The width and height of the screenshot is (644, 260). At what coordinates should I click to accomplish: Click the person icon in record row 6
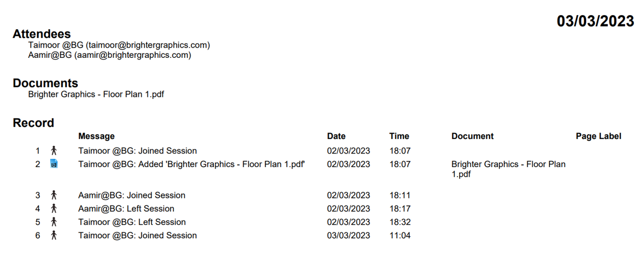tap(53, 235)
